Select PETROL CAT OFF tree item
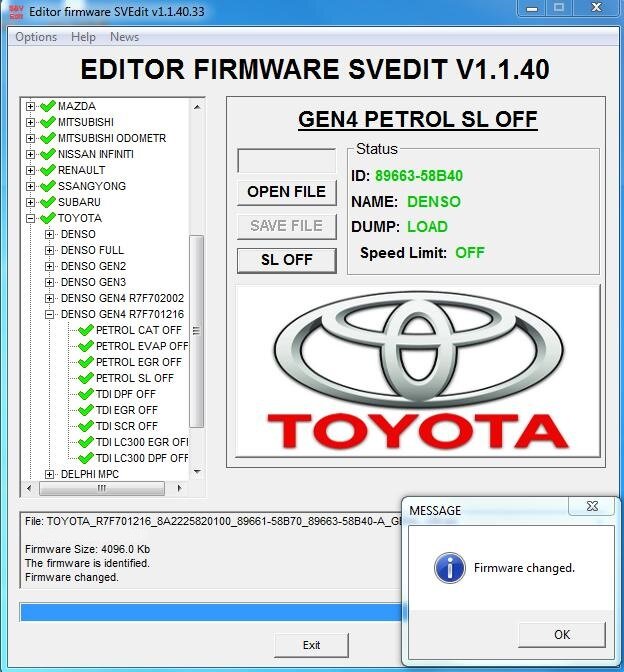Screen dimensions: 624x672 [x=139, y=330]
